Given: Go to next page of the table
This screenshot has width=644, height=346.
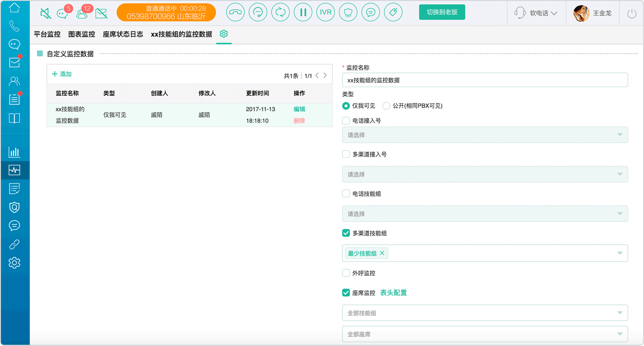Looking at the screenshot, I should click(325, 75).
